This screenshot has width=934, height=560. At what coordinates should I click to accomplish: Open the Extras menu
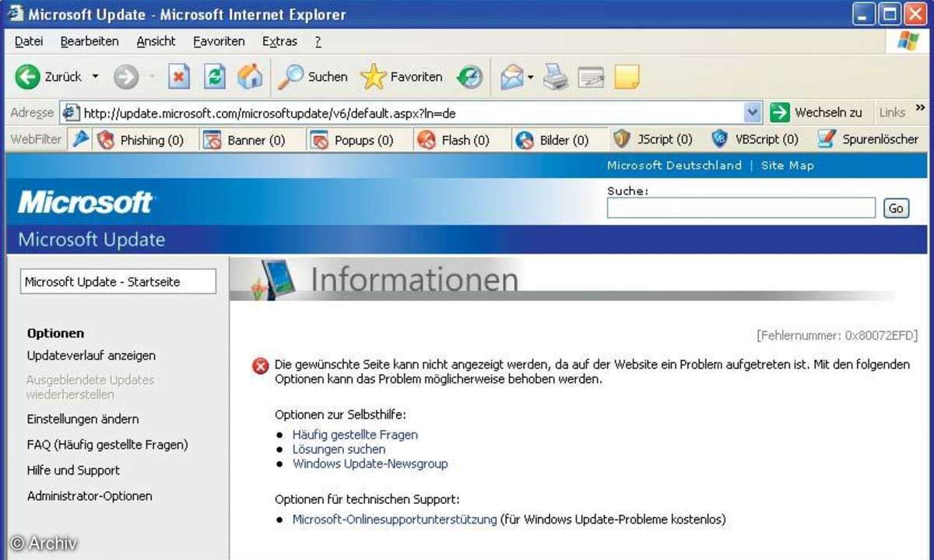point(279,41)
